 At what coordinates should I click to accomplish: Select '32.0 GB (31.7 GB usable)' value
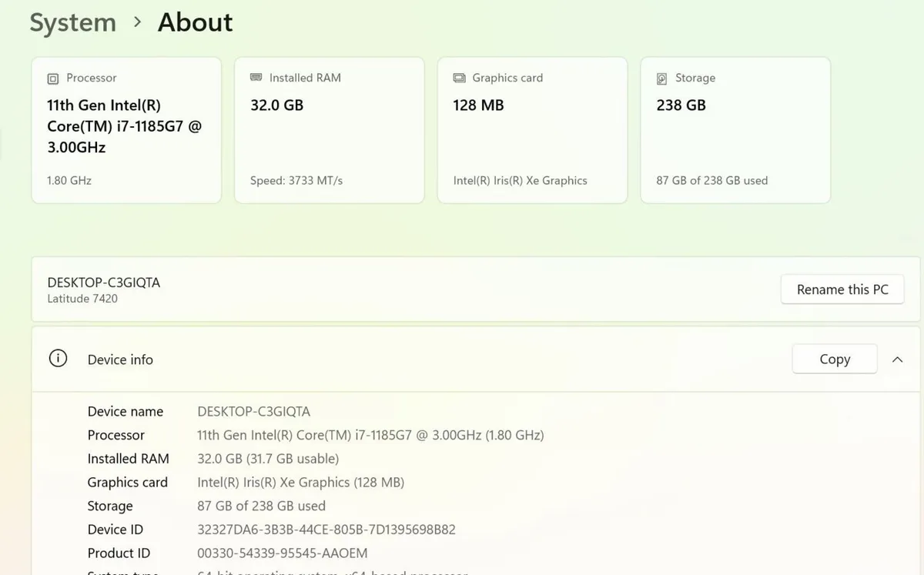pos(268,459)
